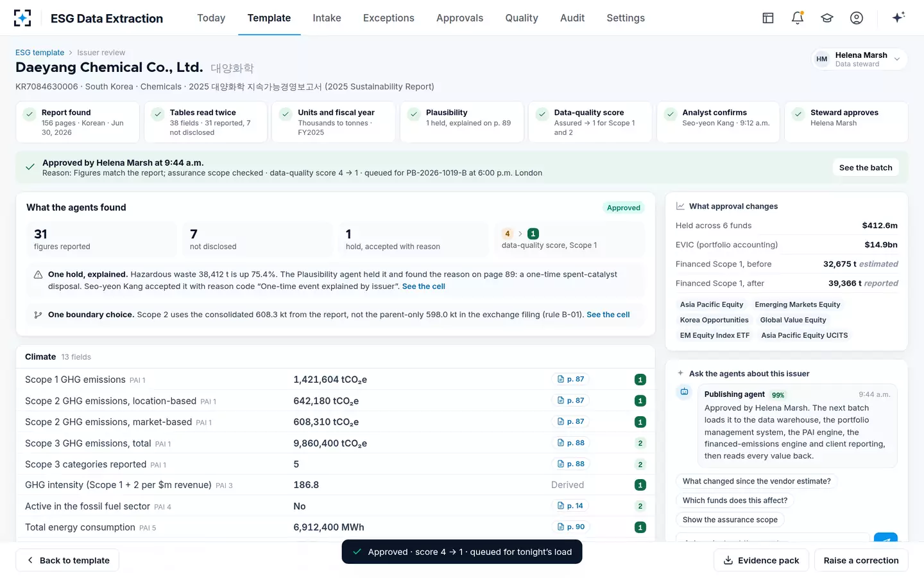Open page 90 source for total energy consumption
The height and width of the screenshot is (578, 924).
click(571, 527)
